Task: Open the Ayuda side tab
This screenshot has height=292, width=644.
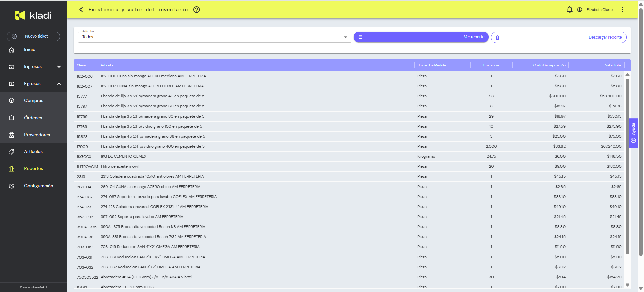Action: click(633, 133)
